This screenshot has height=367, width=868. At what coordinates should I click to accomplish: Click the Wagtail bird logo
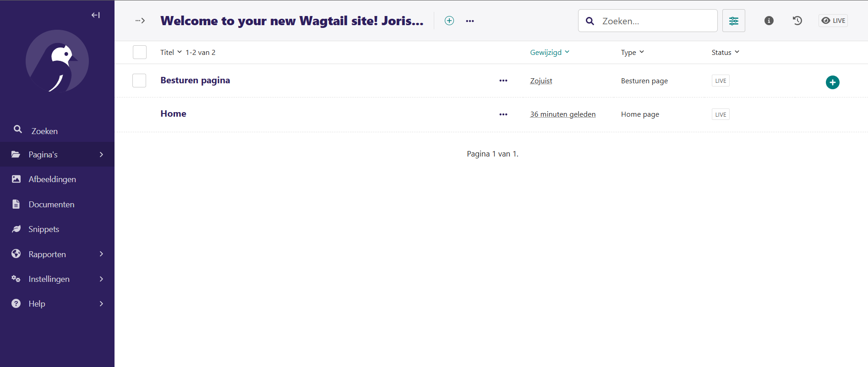click(x=57, y=61)
